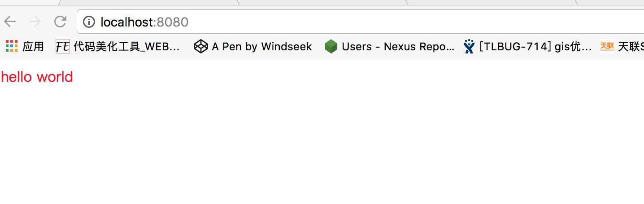The height and width of the screenshot is (204, 644).
Task: Click the CodePen cube icon
Action: pyautogui.click(x=200, y=46)
